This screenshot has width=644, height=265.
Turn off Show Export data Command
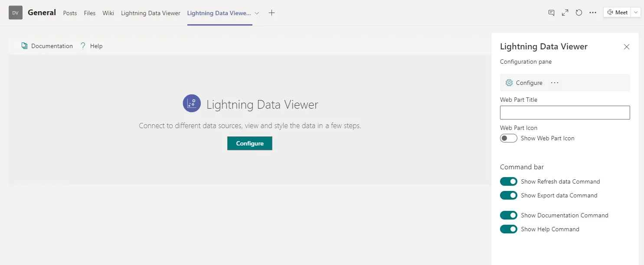point(508,195)
